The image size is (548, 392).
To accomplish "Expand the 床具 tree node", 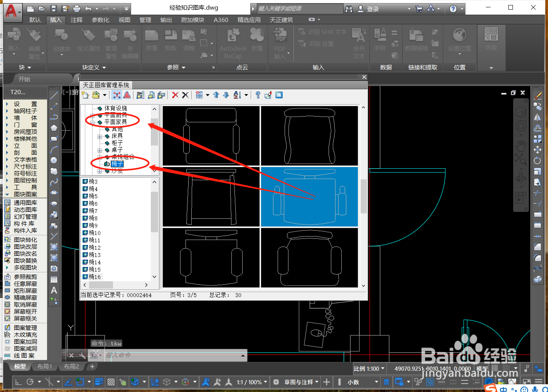I will coord(100,136).
